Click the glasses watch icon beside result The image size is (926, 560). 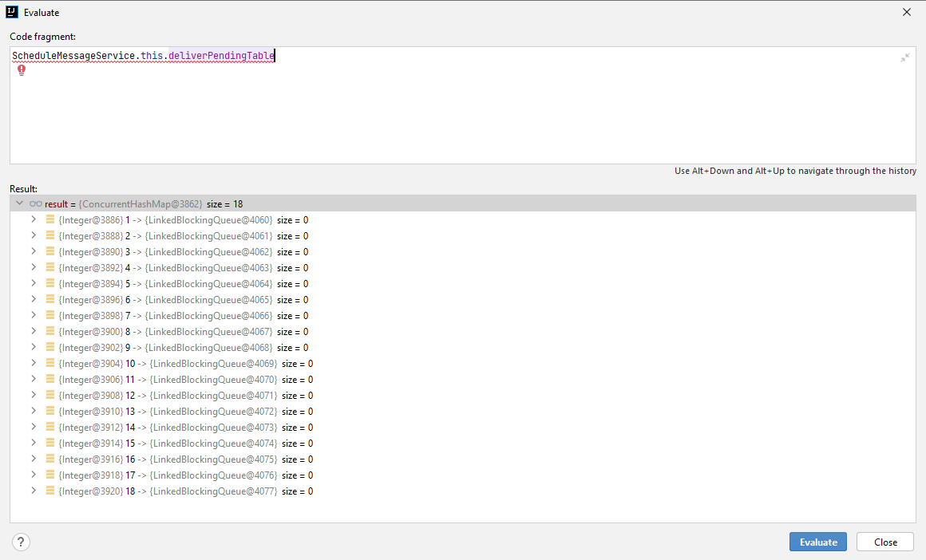[x=36, y=203]
